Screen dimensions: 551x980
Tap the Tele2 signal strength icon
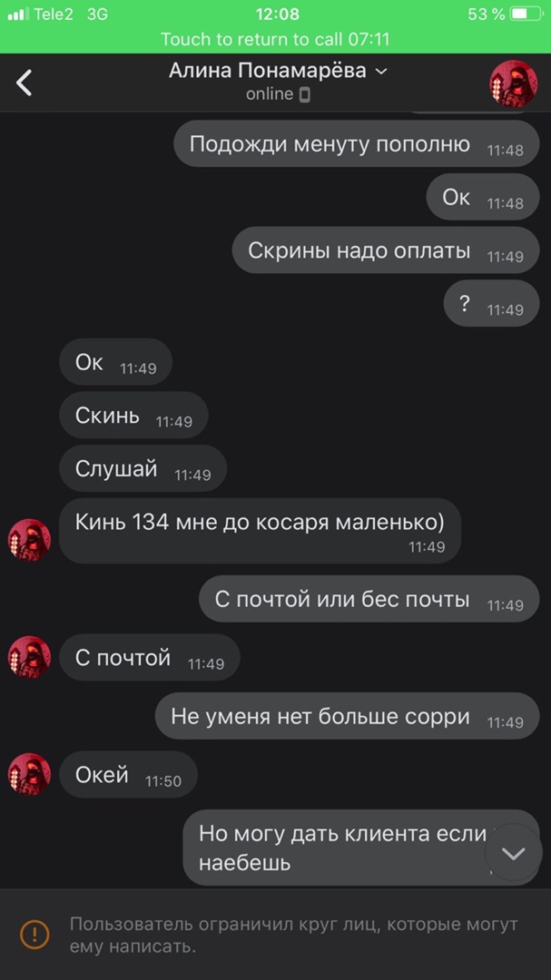(x=18, y=14)
